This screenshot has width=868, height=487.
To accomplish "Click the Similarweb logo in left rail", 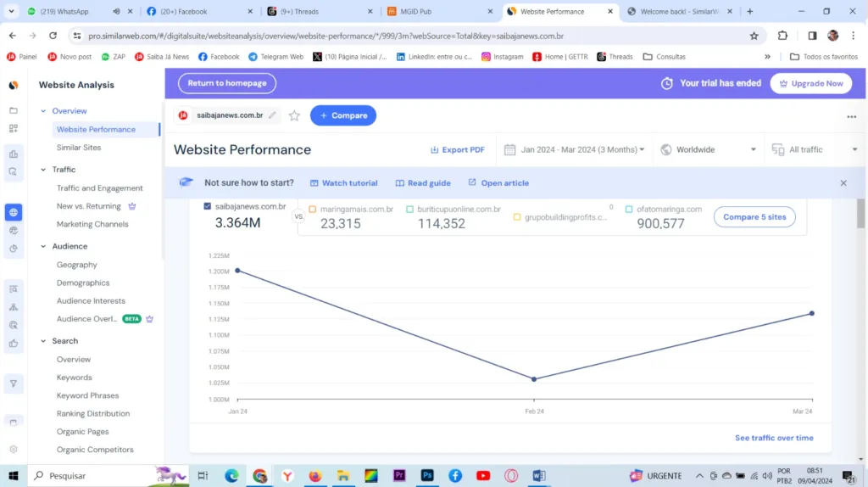I will pyautogui.click(x=14, y=86).
